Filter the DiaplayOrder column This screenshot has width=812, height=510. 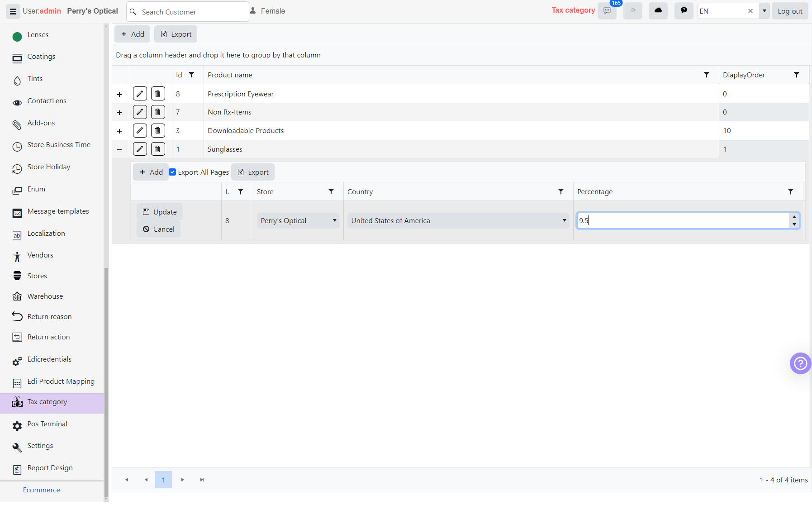click(x=797, y=75)
